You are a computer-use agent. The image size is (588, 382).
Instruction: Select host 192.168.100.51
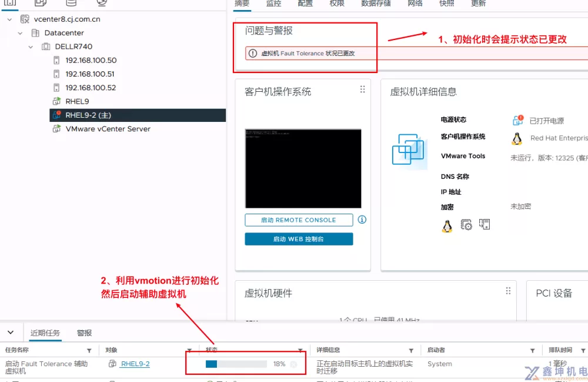coord(89,74)
